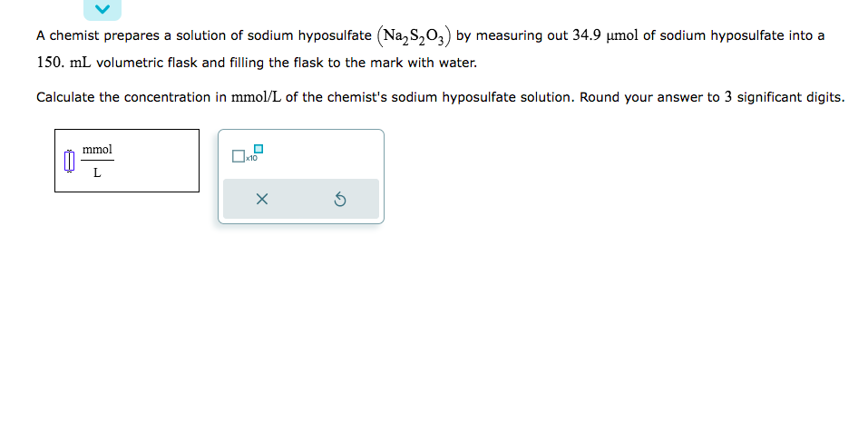Click the exponent box of x10 icon

258,148
